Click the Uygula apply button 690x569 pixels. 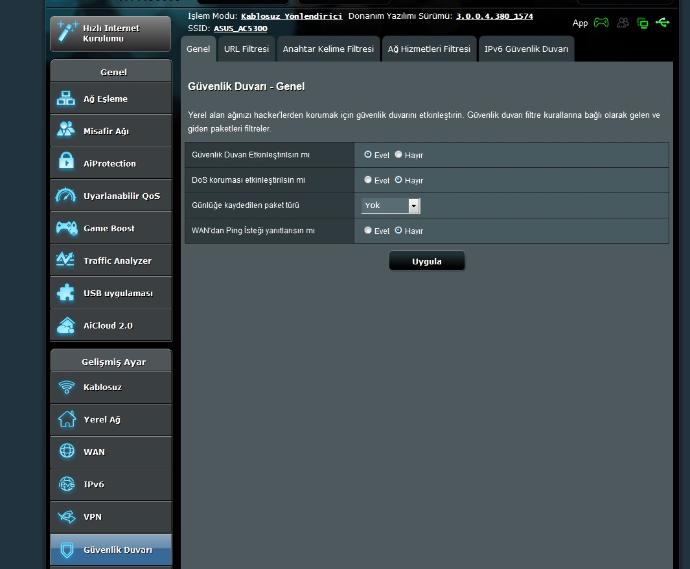pyautogui.click(x=427, y=261)
